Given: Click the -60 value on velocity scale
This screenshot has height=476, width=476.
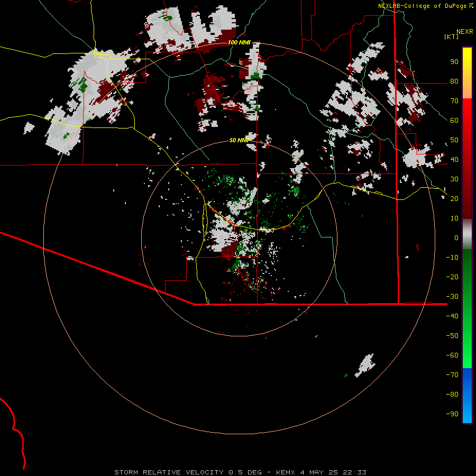Looking at the screenshot, I should coord(452,355).
